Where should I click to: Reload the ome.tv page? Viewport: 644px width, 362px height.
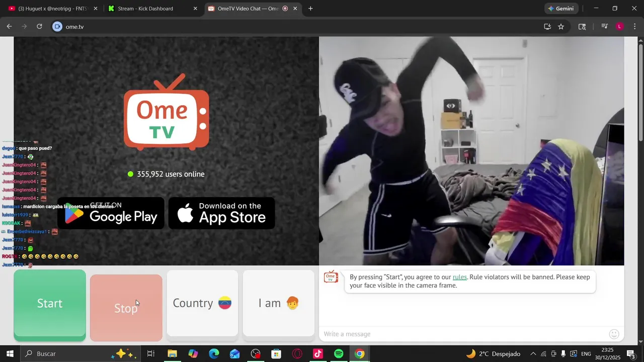(x=39, y=27)
